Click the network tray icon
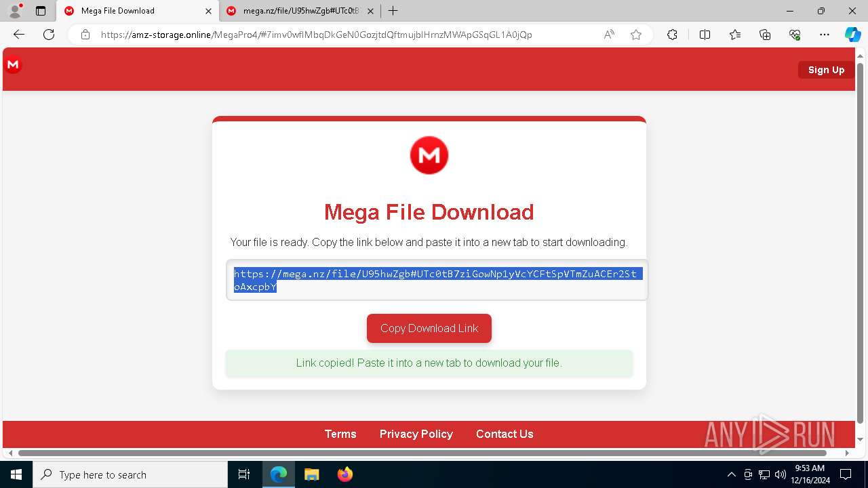868x488 pixels. [764, 474]
